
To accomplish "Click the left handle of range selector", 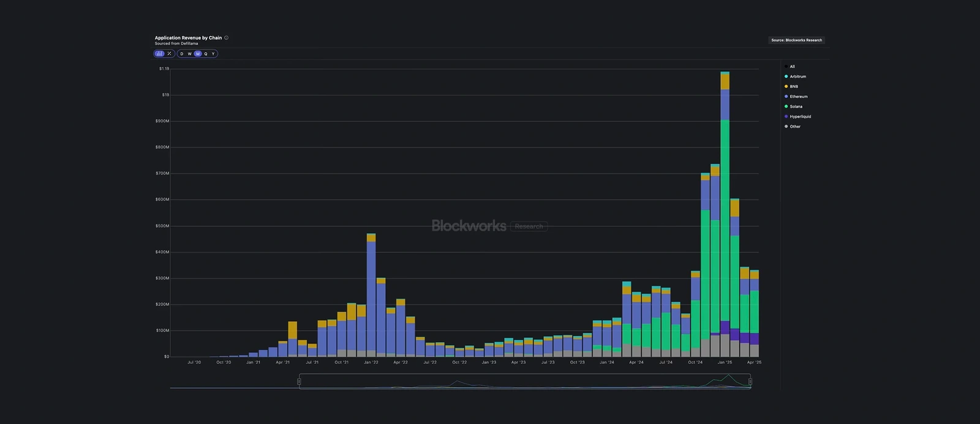I will pyautogui.click(x=300, y=382).
